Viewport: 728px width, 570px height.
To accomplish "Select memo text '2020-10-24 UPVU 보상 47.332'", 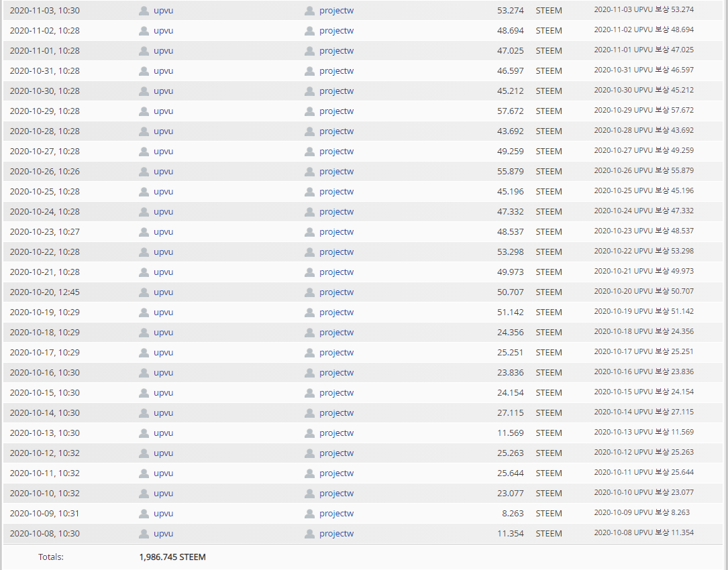I will (644, 211).
